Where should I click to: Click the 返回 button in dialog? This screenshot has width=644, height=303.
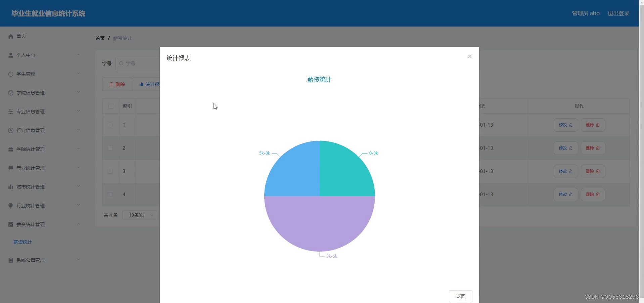click(461, 296)
